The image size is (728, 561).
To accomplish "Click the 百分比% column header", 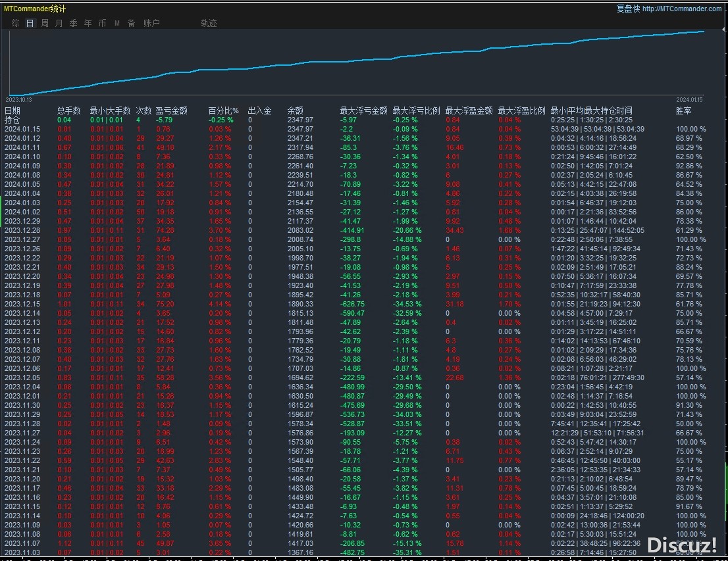I will (223, 110).
